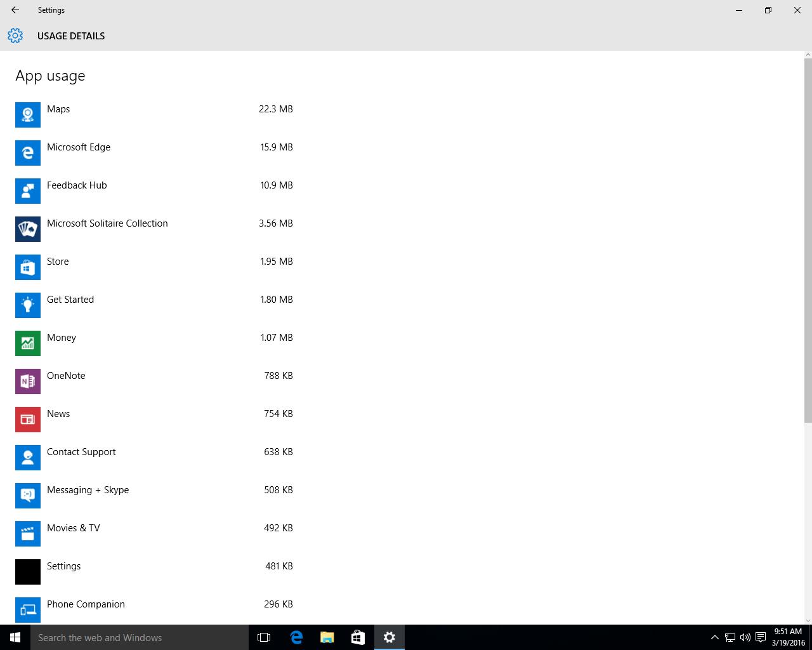Click the Feedback Hub app icon
The image size is (812, 650).
28,190
